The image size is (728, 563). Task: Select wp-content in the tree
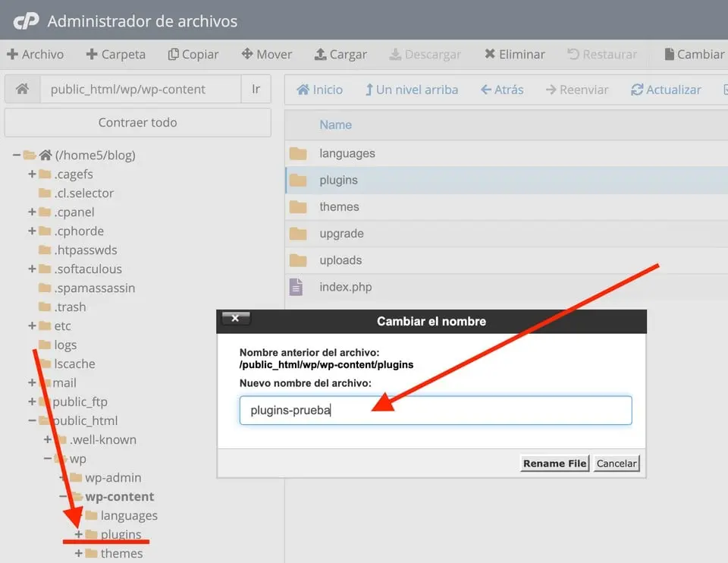click(119, 496)
